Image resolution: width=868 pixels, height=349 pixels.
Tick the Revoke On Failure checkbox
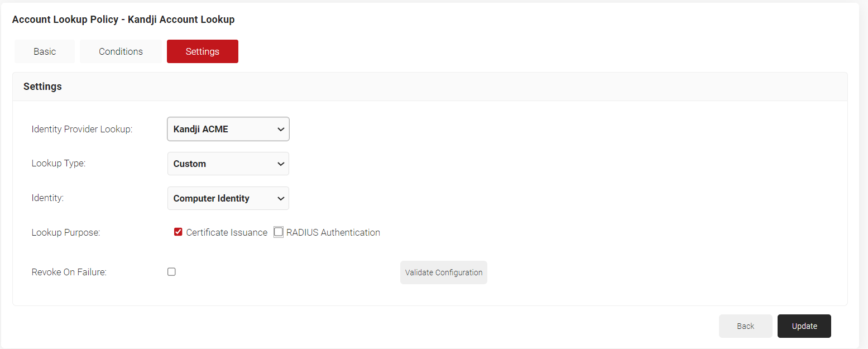[x=171, y=272]
